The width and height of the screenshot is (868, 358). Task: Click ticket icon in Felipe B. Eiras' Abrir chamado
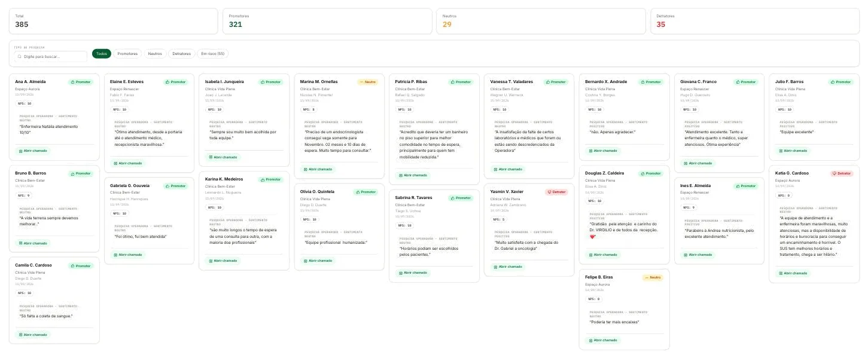pyautogui.click(x=591, y=340)
